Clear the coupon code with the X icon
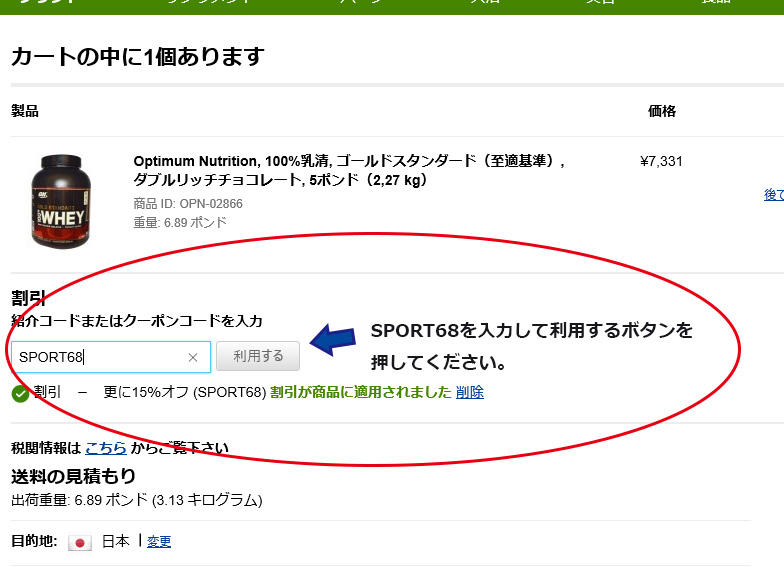 pos(193,358)
